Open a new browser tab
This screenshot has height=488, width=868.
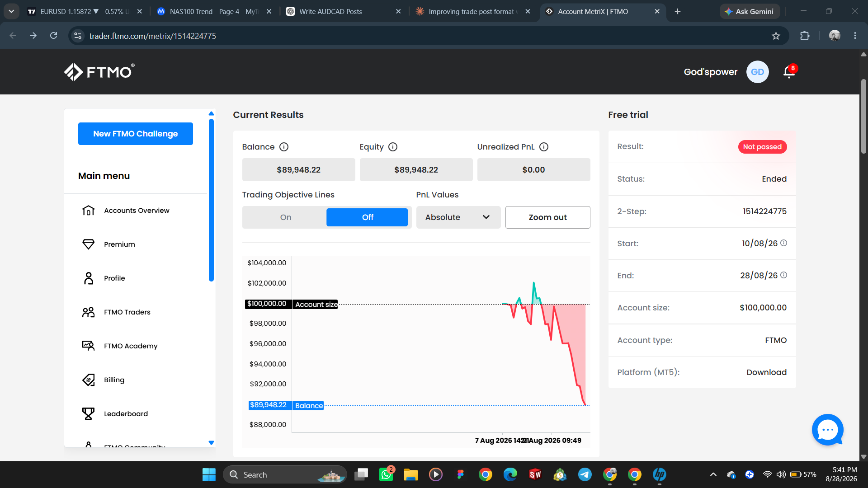[x=677, y=11]
